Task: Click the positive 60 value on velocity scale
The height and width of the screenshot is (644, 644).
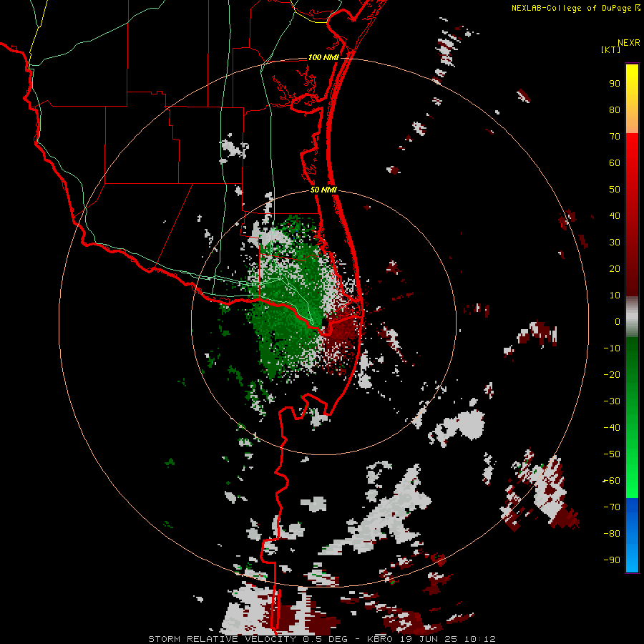Action: tap(615, 162)
